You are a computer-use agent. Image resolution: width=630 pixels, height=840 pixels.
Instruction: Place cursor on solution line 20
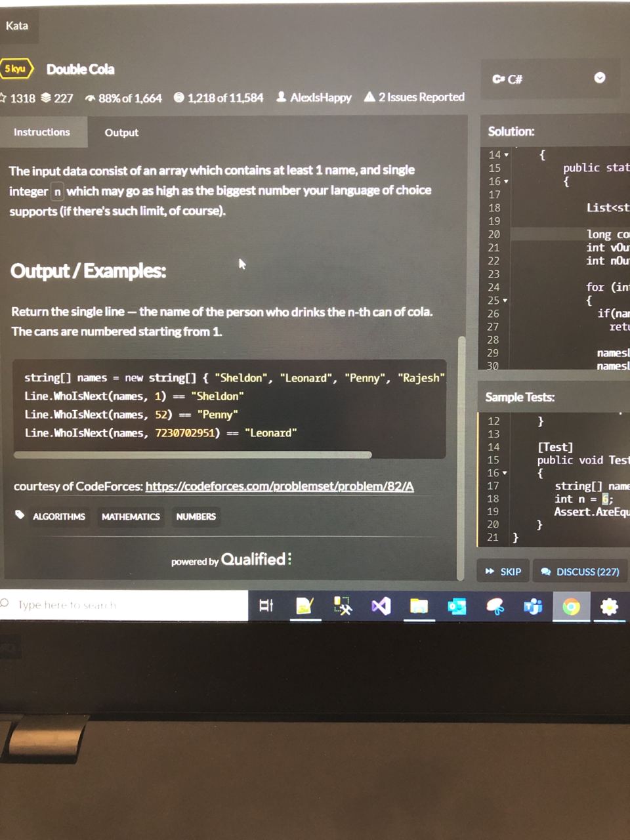coord(570,234)
